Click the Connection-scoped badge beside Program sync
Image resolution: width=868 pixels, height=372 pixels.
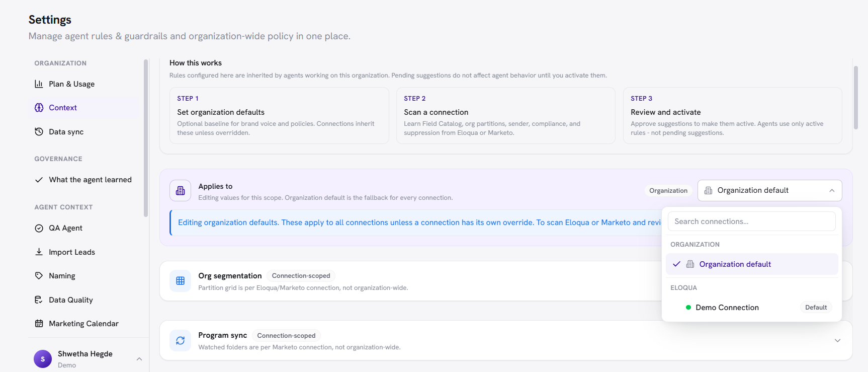click(286, 336)
